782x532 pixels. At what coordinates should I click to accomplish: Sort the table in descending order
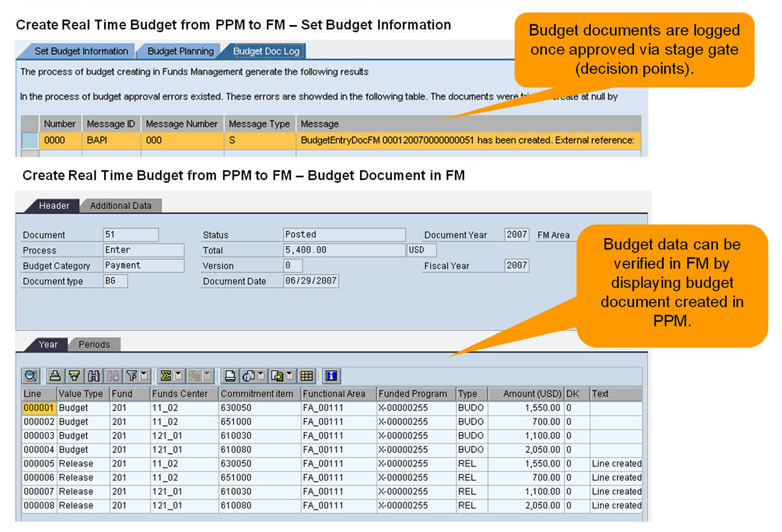point(74,376)
